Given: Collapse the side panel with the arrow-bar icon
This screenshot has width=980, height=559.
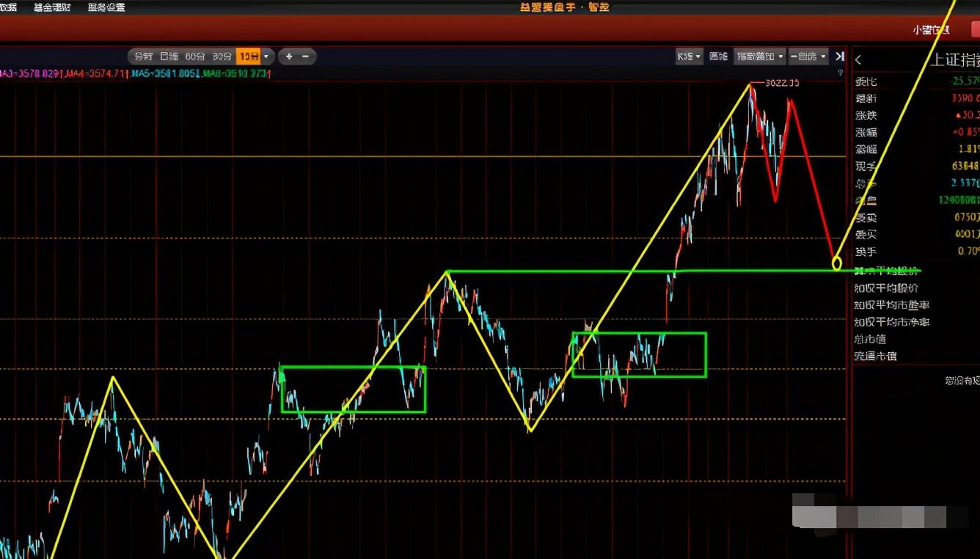Looking at the screenshot, I should pyautogui.click(x=840, y=56).
